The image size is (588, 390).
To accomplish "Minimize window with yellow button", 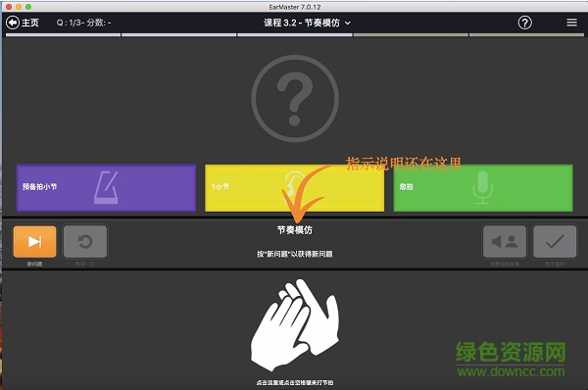I will (x=19, y=7).
